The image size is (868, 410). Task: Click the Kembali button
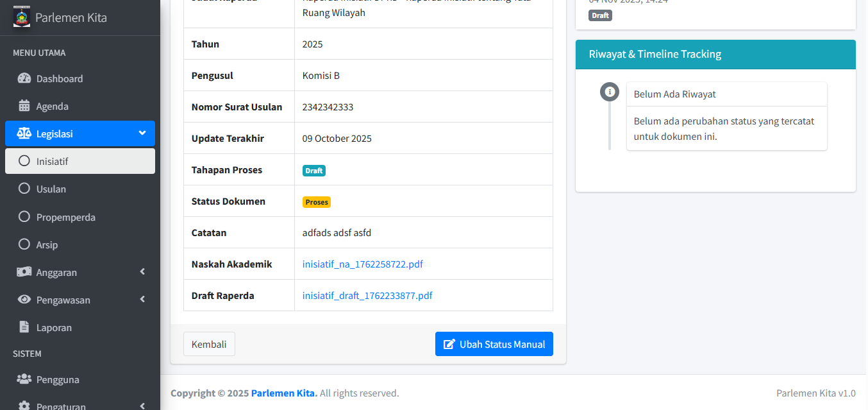pos(209,344)
